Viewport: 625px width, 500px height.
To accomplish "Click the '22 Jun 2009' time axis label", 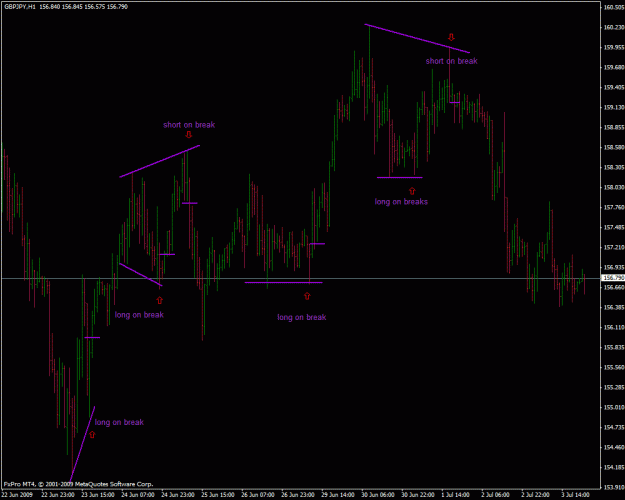I will [x=16, y=495].
